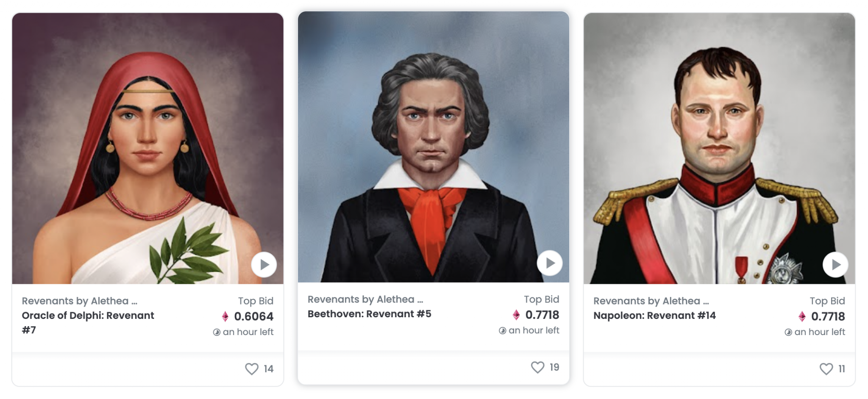868x399 pixels.
Task: Play the Napoleon Revenant preview
Action: point(835,265)
